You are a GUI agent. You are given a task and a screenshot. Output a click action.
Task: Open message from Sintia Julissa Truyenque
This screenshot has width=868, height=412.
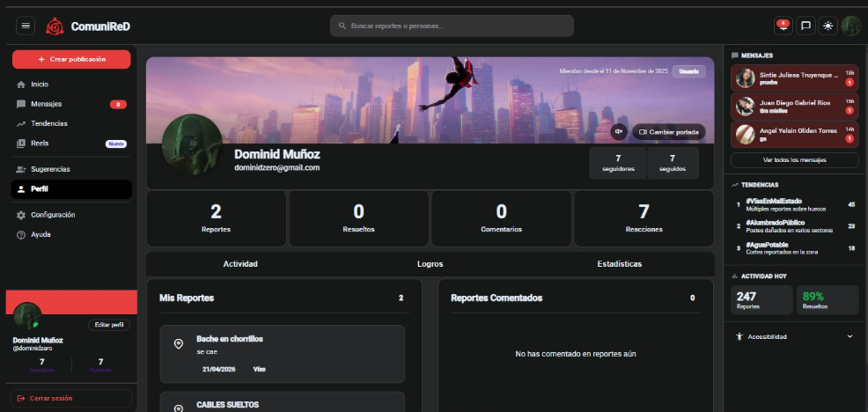795,78
